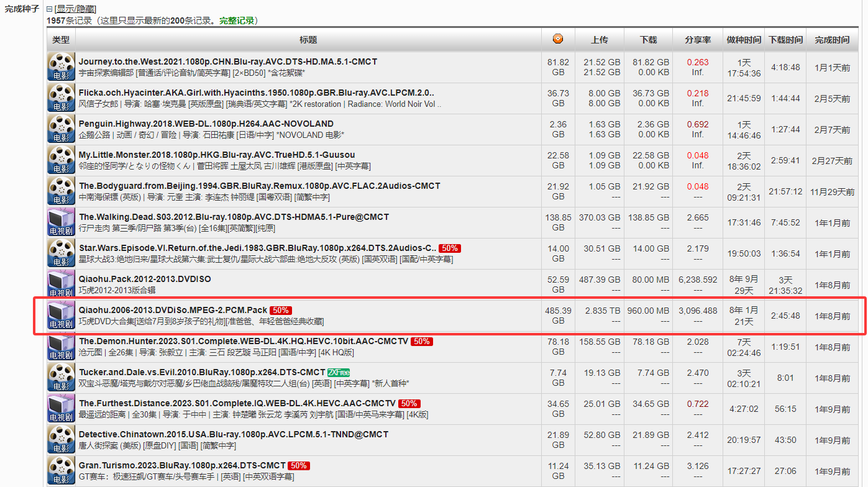Collapse the completed torrents section minus box
The image size is (868, 487).
pyautogui.click(x=50, y=9)
